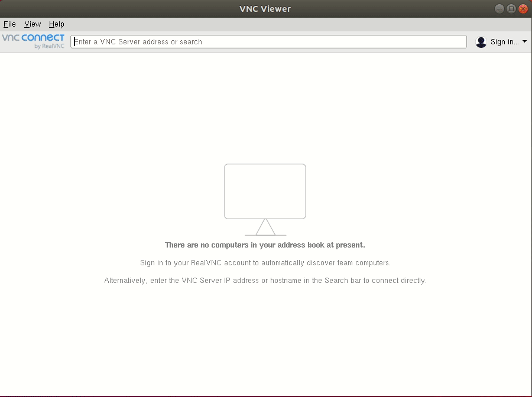Image resolution: width=532 pixels, height=397 pixels.
Task: Click the user avatar icon
Action: (x=481, y=42)
